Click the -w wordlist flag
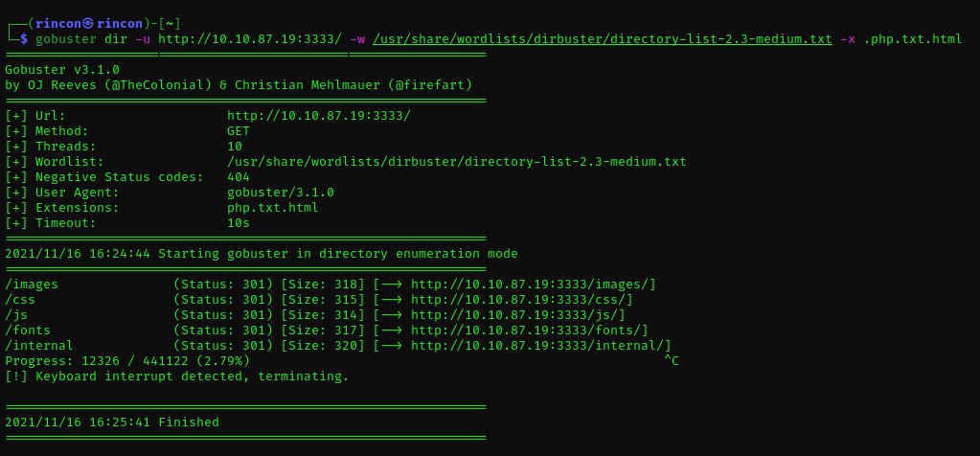The width and height of the screenshot is (980, 456). point(357,39)
